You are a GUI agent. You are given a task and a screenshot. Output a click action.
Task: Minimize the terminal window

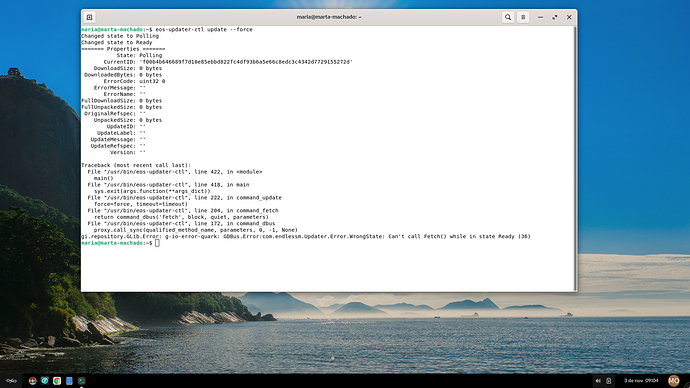540,17
